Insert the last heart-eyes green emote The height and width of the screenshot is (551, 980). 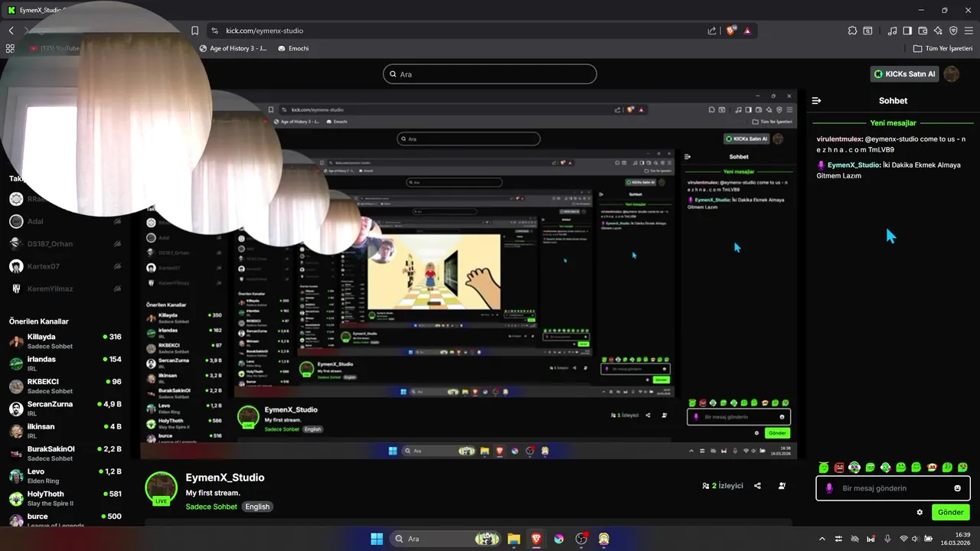(x=962, y=467)
